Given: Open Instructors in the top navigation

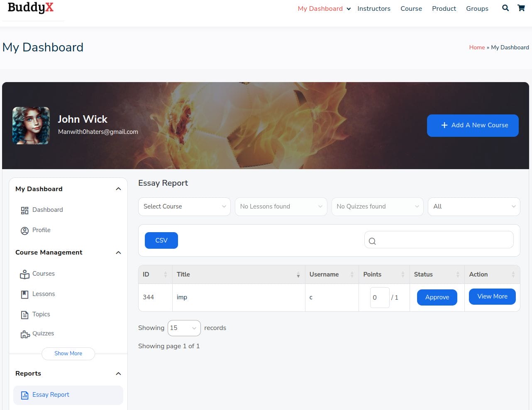Looking at the screenshot, I should (x=373, y=9).
